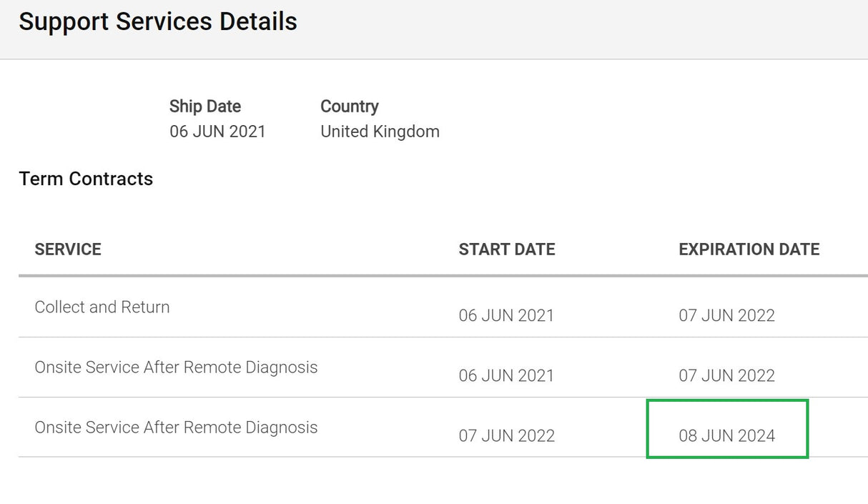Click the highlighted 08 JUN 2024 expiration date
868x504 pixels.
(727, 435)
